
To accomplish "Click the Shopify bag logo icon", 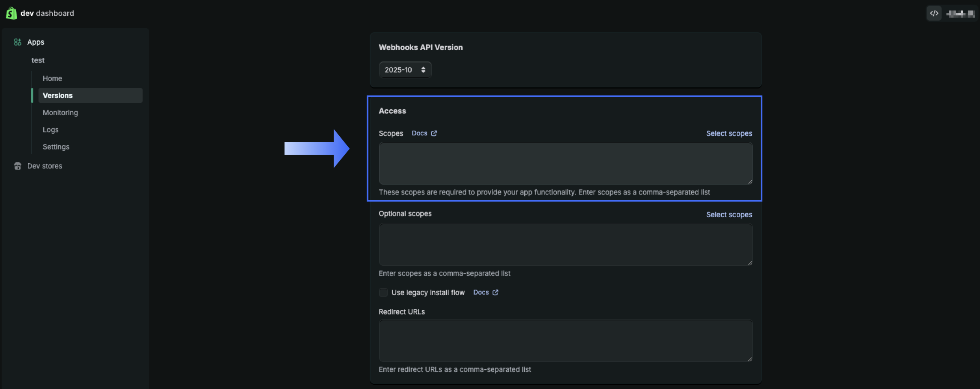I will [12, 13].
